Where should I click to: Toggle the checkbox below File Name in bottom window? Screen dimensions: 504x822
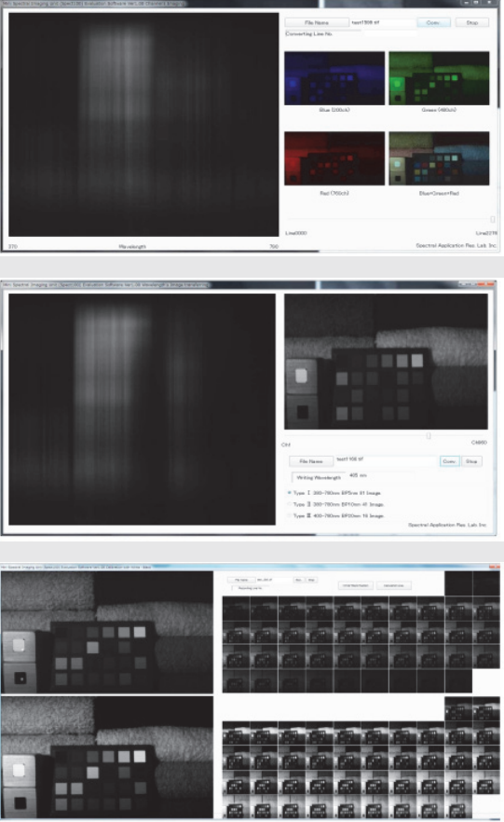[x=234, y=588]
